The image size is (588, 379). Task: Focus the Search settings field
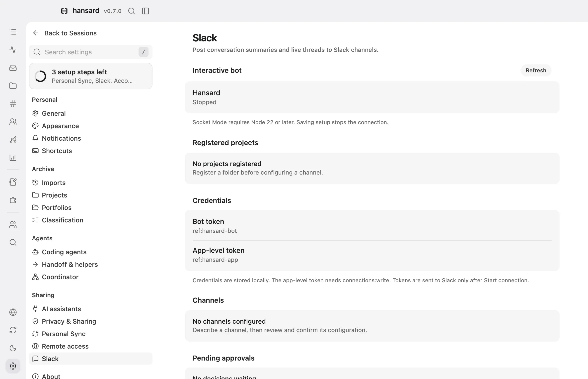point(91,52)
